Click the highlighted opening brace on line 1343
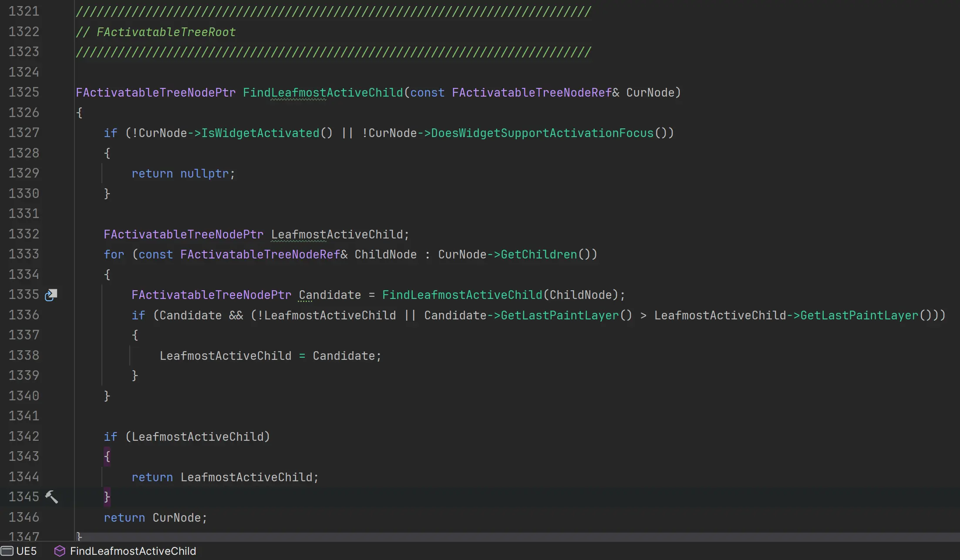960x560 pixels. pos(107,456)
